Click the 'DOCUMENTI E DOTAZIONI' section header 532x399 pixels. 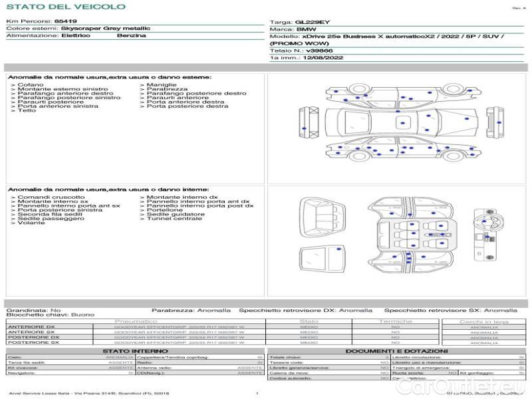(x=396, y=350)
